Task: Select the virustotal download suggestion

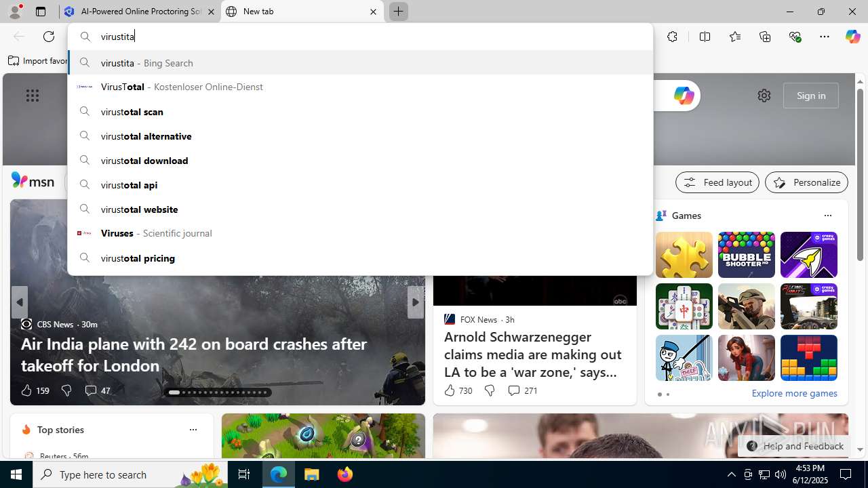Action: click(360, 160)
